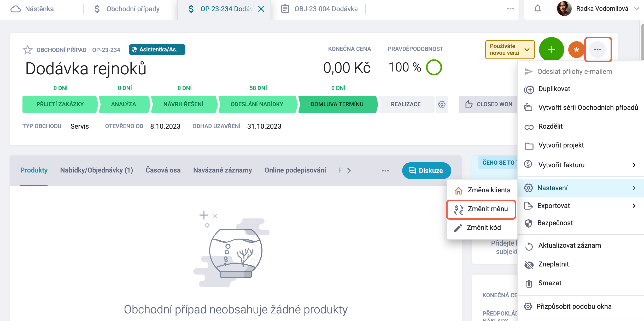The width and height of the screenshot is (644, 321).
Task: Select Změnit měnu in the submenu
Action: [481, 209]
